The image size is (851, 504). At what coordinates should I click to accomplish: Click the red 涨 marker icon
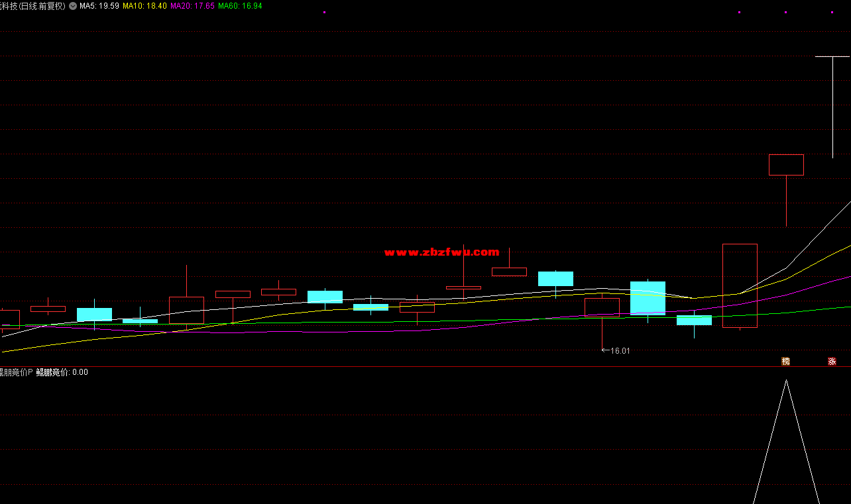pos(832,361)
